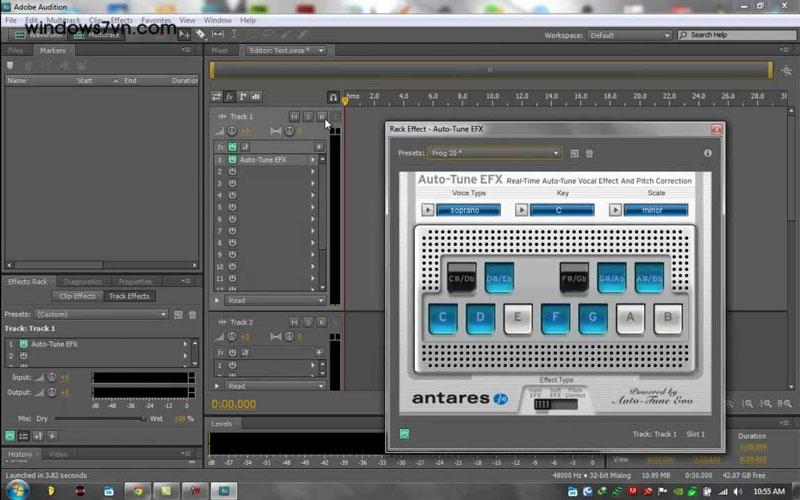800x500 pixels.
Task: Save the preset in the Rack Effect window
Action: [574, 154]
